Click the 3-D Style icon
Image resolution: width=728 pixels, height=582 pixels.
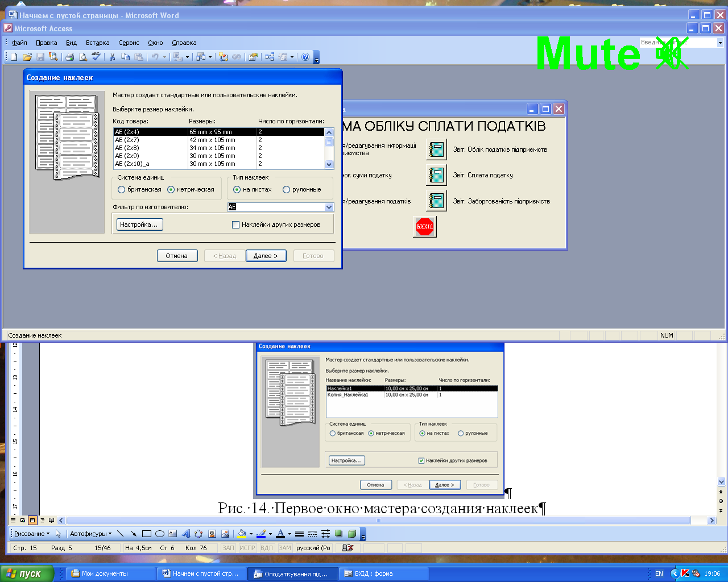352,534
